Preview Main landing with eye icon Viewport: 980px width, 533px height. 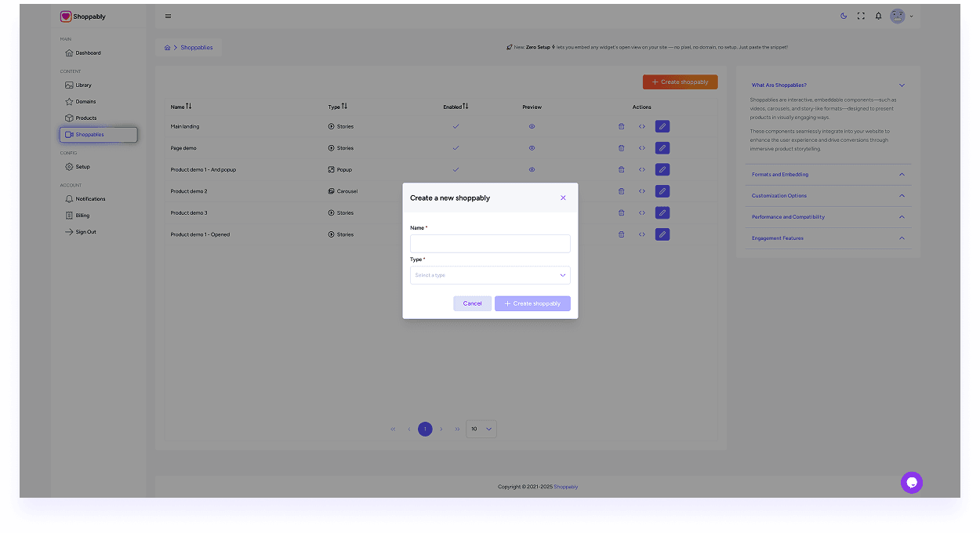coord(532,126)
